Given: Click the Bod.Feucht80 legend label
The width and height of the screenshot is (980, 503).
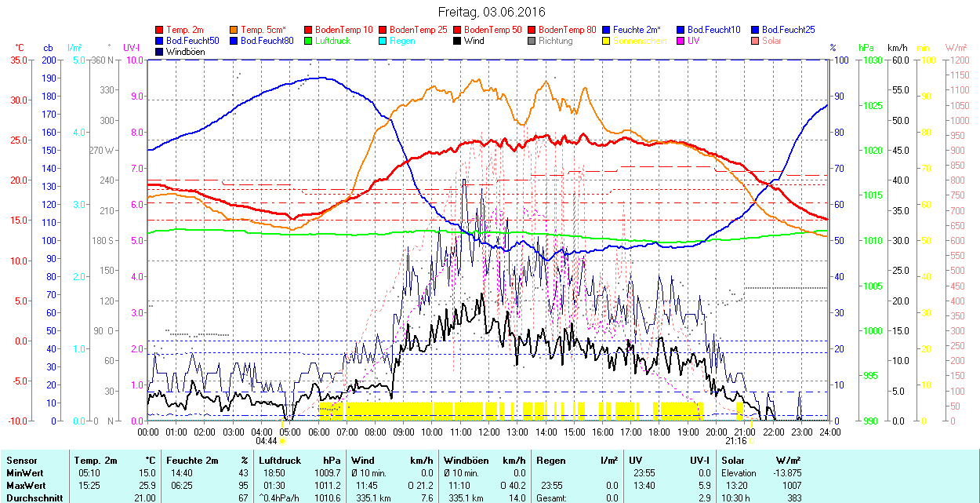Looking at the screenshot, I should coord(267,41).
